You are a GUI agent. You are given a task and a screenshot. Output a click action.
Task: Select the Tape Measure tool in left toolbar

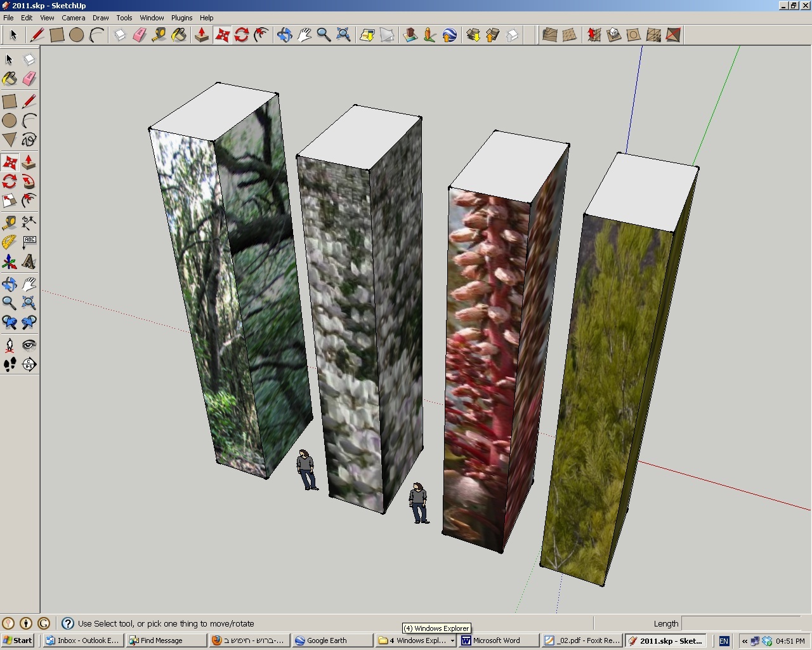pos(10,223)
